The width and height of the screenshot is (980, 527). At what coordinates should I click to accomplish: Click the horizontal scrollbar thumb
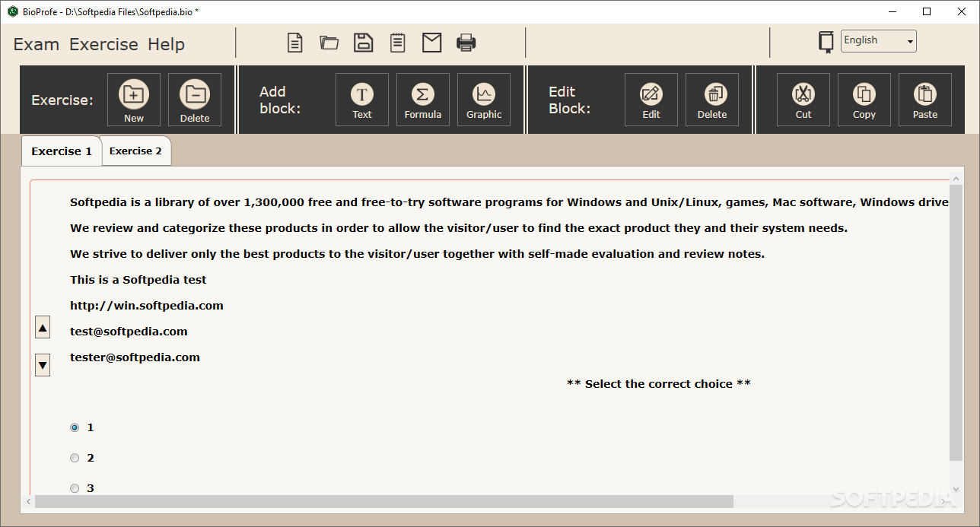pos(384,502)
